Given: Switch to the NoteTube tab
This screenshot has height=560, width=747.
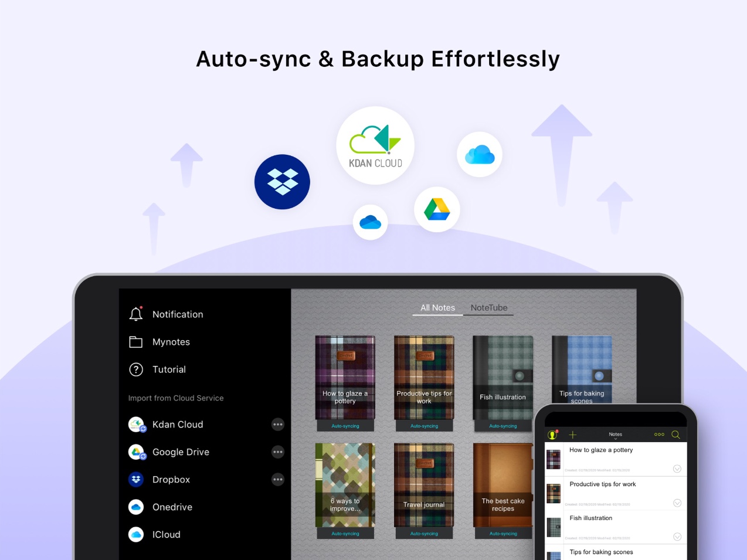Looking at the screenshot, I should [x=489, y=308].
